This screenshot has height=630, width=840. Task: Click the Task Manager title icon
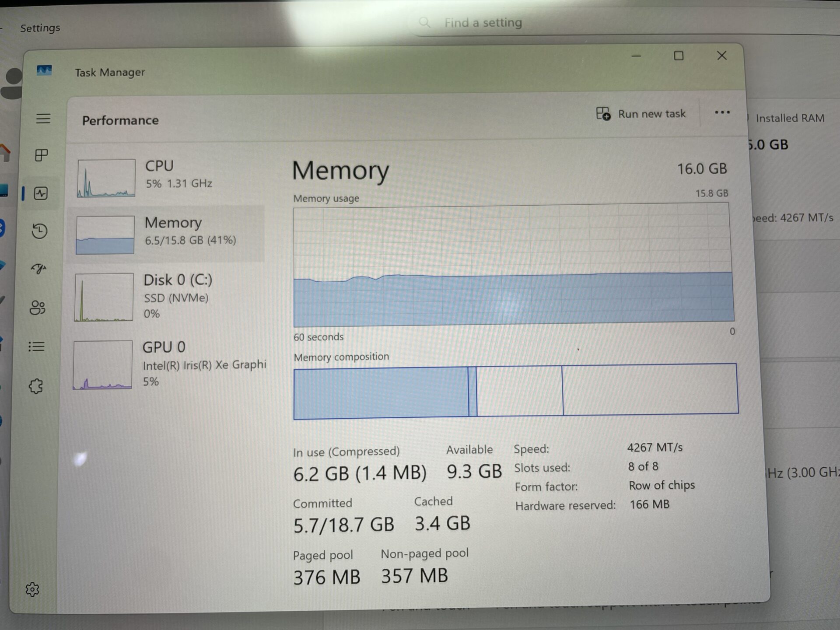[x=44, y=70]
